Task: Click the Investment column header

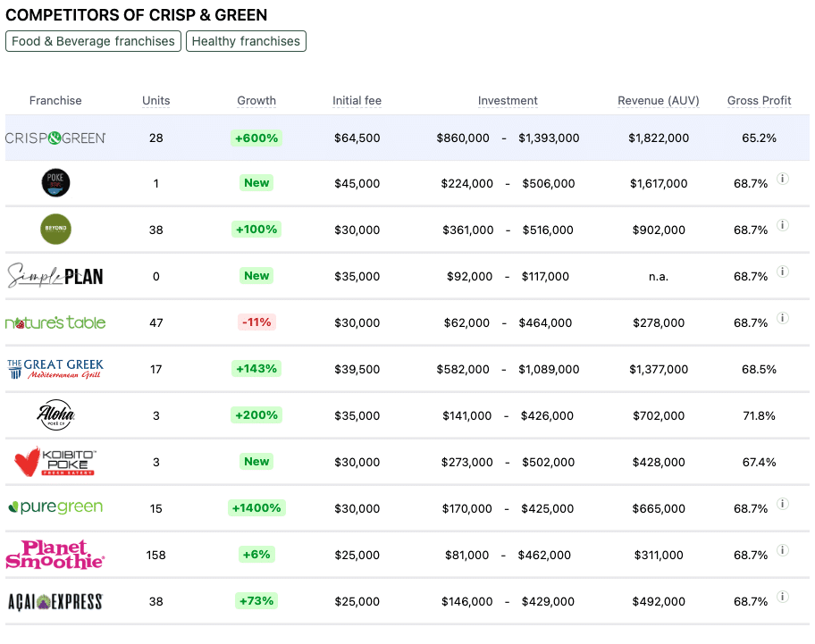Action: click(x=508, y=100)
